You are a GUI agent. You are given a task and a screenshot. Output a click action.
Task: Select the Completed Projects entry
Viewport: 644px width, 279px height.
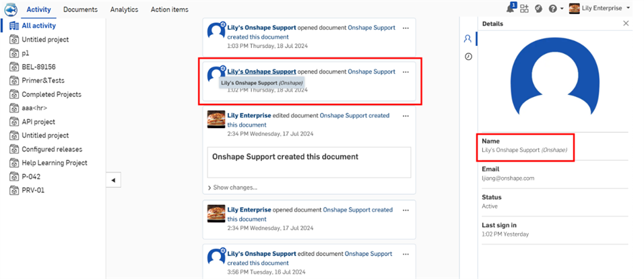(51, 94)
